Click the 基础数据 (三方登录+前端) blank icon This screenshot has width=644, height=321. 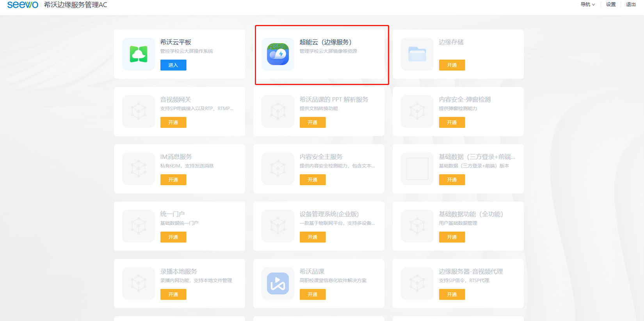pyautogui.click(x=417, y=169)
